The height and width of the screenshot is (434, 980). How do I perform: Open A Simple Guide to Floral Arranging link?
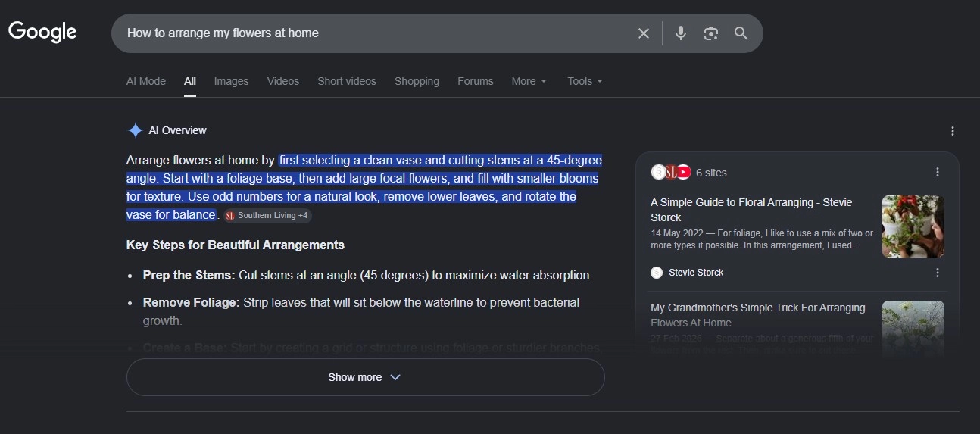[751, 210]
